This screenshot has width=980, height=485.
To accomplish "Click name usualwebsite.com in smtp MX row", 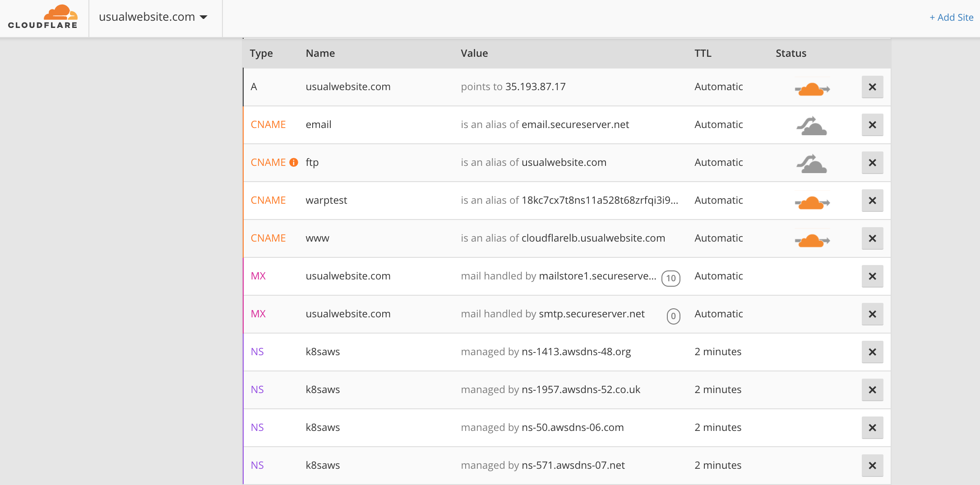I will click(348, 314).
